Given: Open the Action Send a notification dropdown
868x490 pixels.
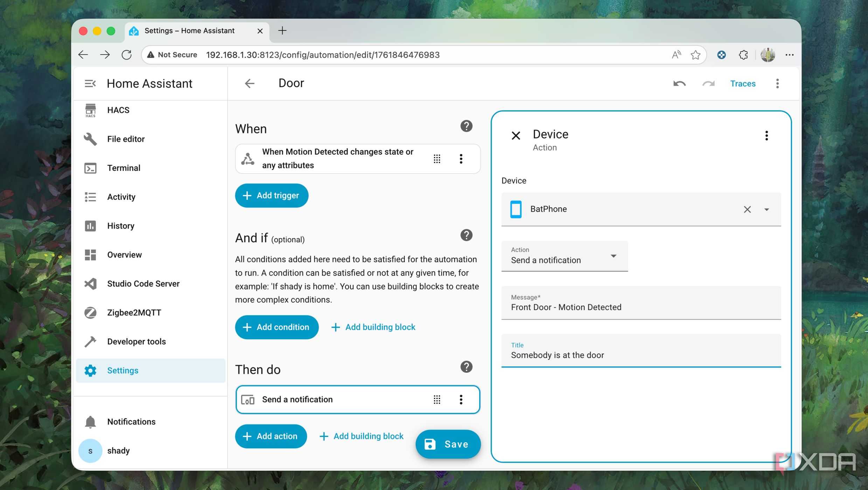Looking at the screenshot, I should (x=564, y=256).
